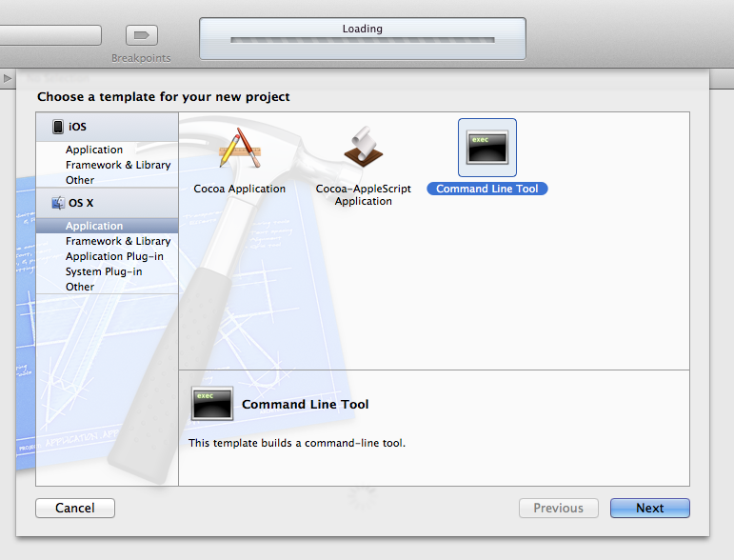Click the Breakpoints toolbar icon
Viewport: 734px width, 560px height.
141,35
